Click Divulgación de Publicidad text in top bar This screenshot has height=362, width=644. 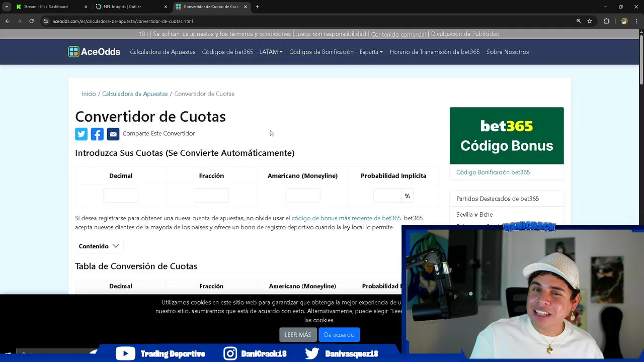pyautogui.click(x=465, y=34)
